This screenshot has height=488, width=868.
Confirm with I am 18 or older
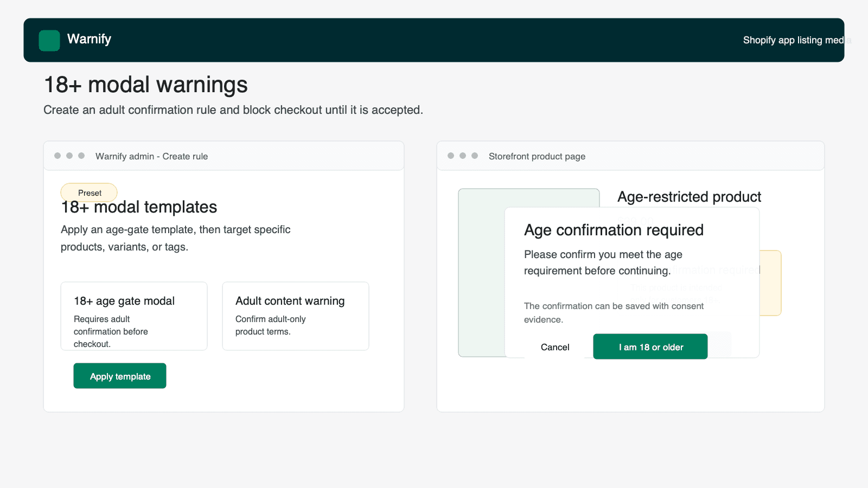click(650, 346)
